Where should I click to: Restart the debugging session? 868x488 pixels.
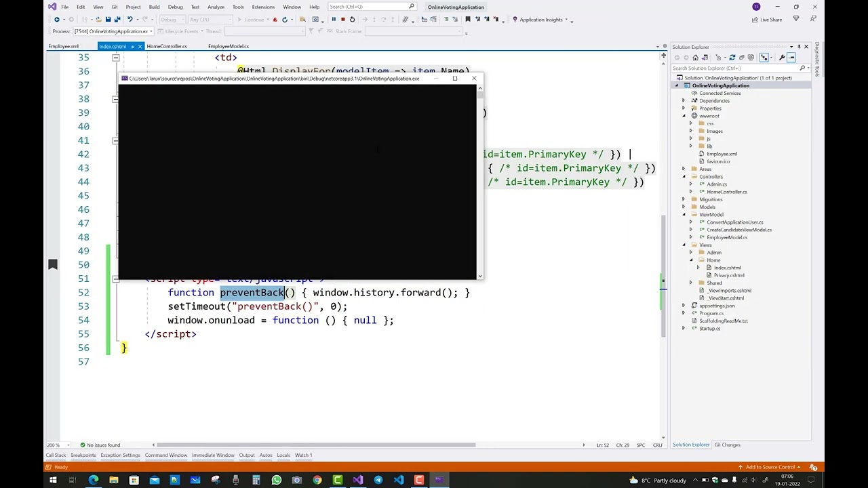(352, 20)
